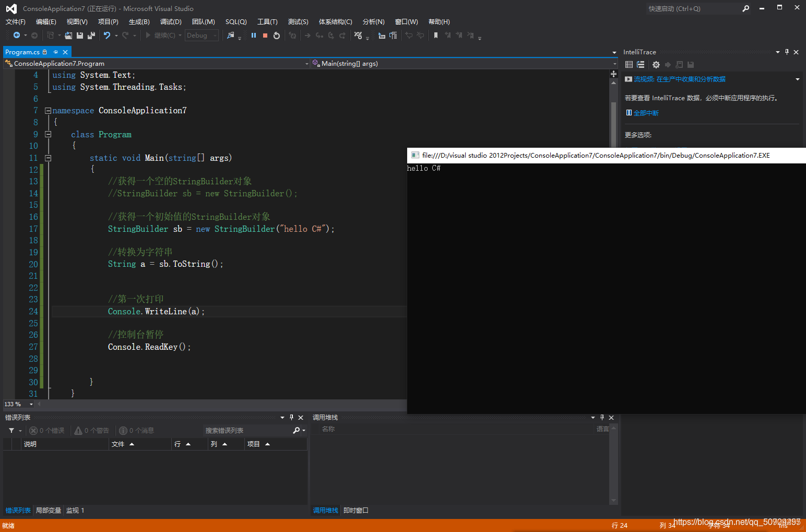This screenshot has width=806, height=532.
Task: Collapse the class Program block
Action: (x=48, y=134)
